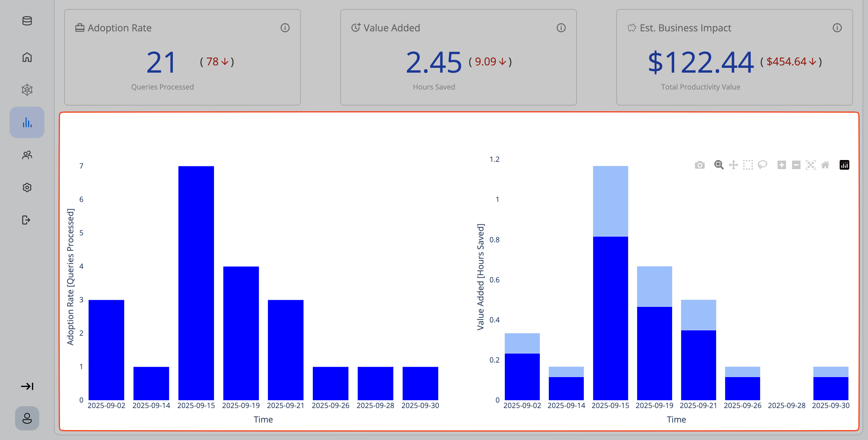Go to the Home page in sidebar
Screen dimensions: 868x440
point(27,57)
